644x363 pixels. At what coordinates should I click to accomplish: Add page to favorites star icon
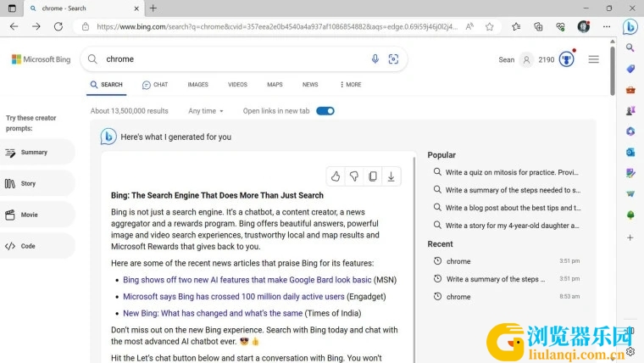[x=489, y=27]
